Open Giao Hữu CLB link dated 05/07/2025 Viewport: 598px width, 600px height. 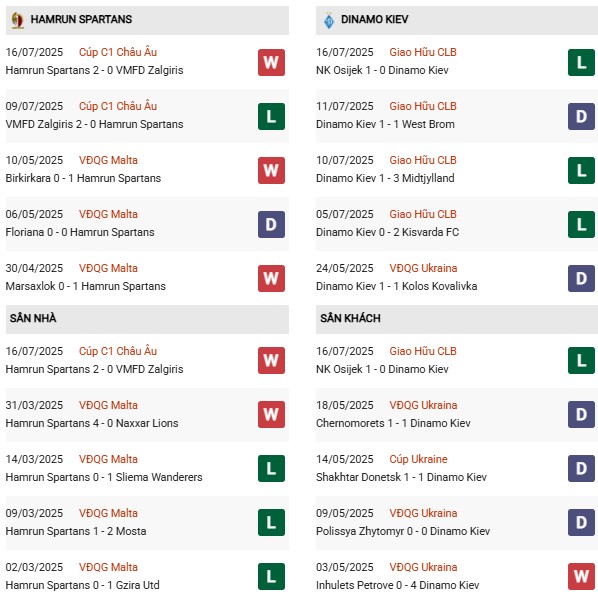(x=423, y=214)
